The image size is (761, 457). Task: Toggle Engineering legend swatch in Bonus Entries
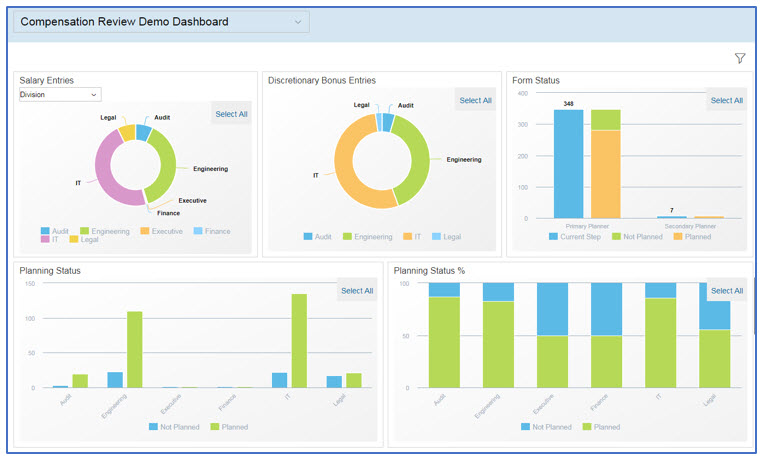tap(347, 236)
